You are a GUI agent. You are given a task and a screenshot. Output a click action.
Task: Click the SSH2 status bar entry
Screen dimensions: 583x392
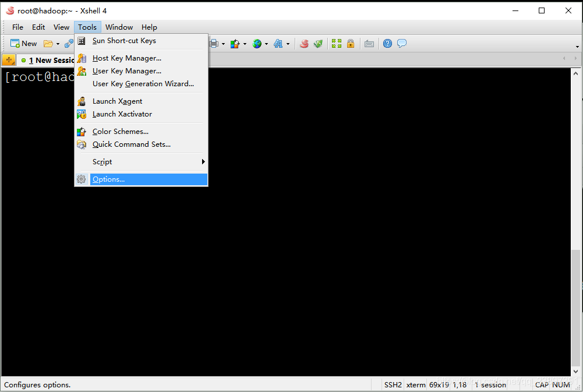tap(393, 385)
